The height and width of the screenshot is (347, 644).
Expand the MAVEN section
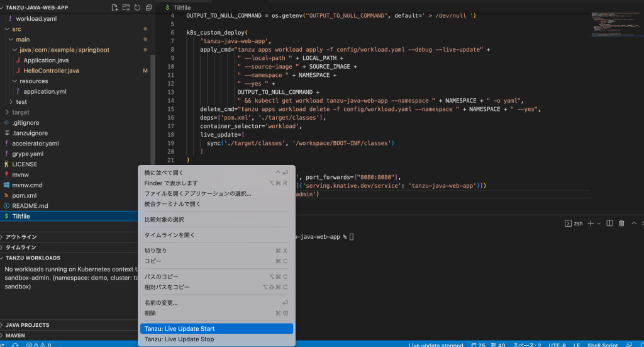(16, 335)
